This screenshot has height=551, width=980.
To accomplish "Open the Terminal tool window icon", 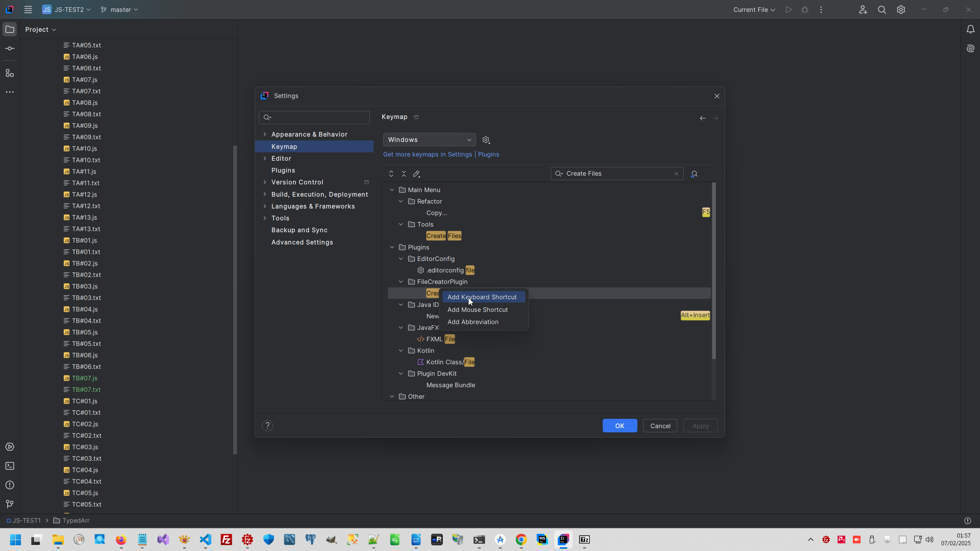I will (10, 466).
